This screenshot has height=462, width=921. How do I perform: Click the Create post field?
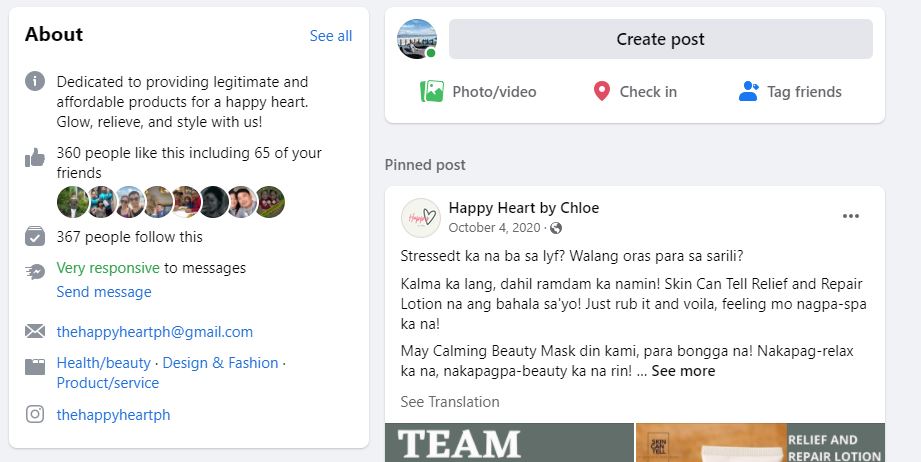pyautogui.click(x=661, y=39)
